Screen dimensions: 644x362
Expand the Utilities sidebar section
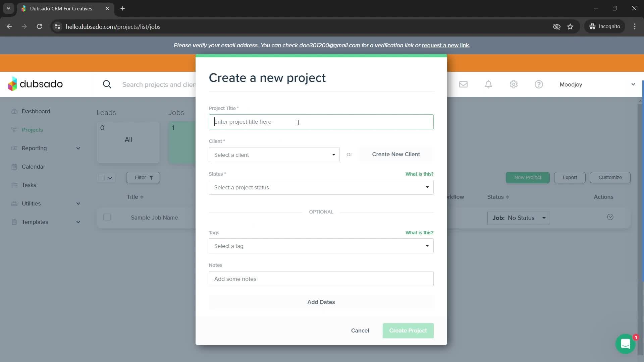pyautogui.click(x=78, y=203)
